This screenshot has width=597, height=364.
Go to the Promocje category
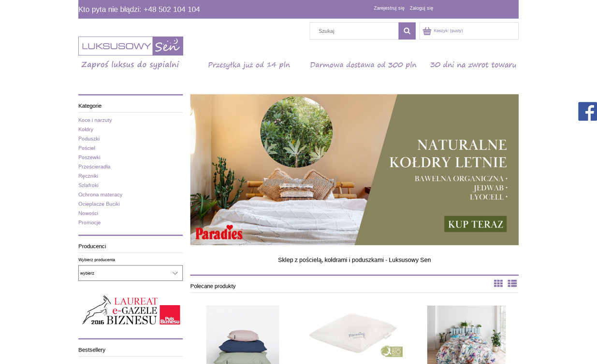tap(89, 223)
